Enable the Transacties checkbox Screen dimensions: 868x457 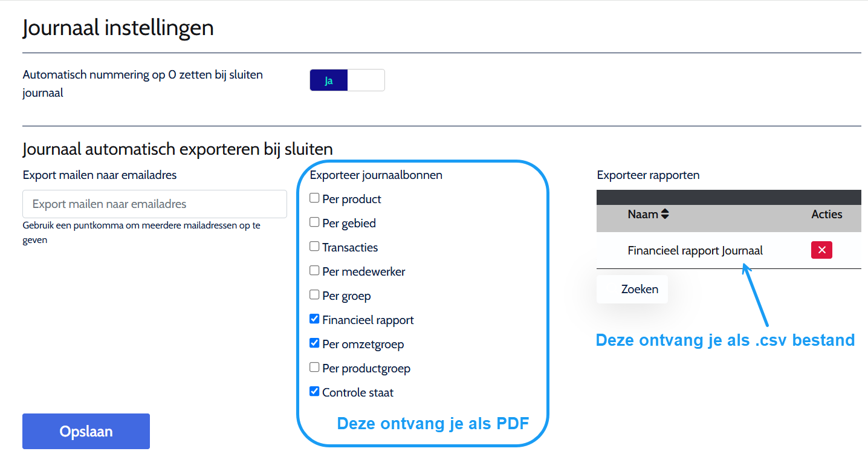point(314,247)
